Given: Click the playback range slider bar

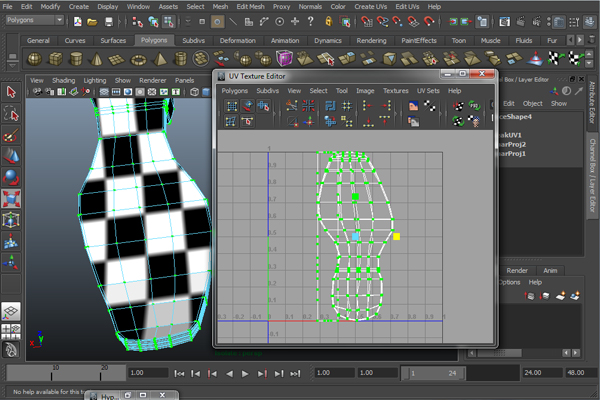Looking at the screenshot, I should pos(433,373).
